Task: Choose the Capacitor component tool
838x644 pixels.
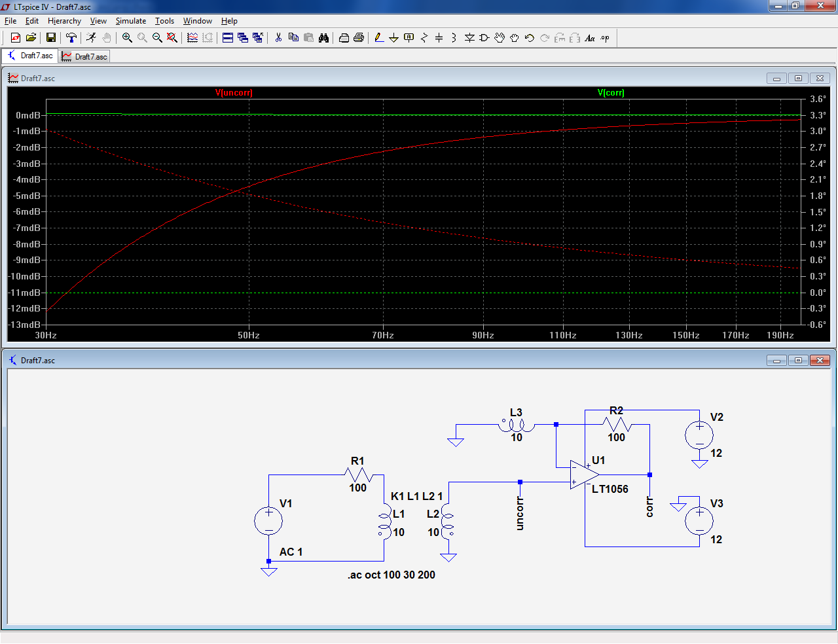Action: click(439, 38)
